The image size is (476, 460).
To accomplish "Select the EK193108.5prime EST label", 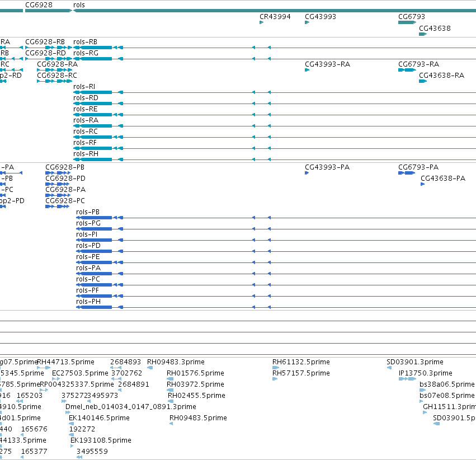I will (x=101, y=441).
